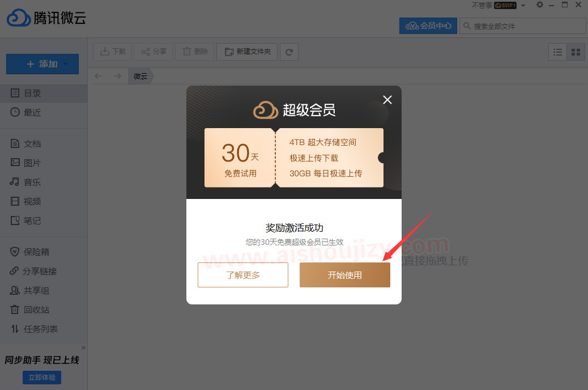
Task: Expand the 添加 button dropdown arrow
Action: 66,64
